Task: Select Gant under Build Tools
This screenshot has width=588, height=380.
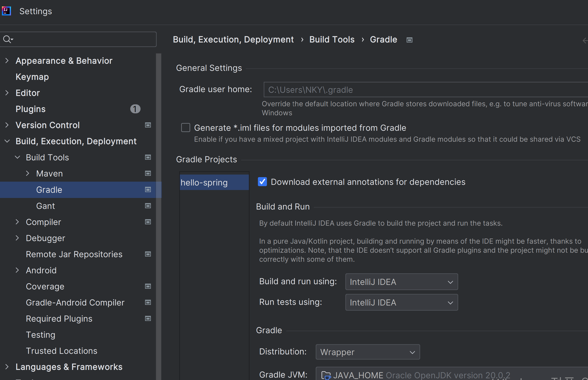Action: (45, 206)
